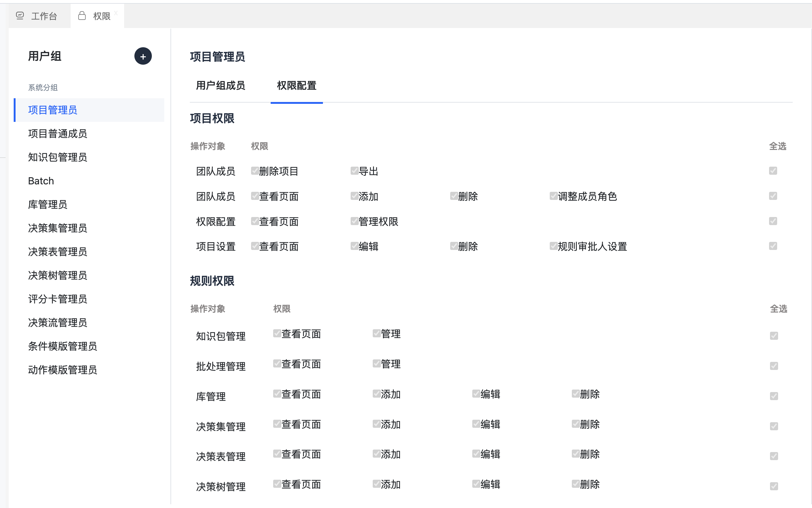Toggle 编辑 checkbox in 库管理 row

pyautogui.click(x=476, y=394)
